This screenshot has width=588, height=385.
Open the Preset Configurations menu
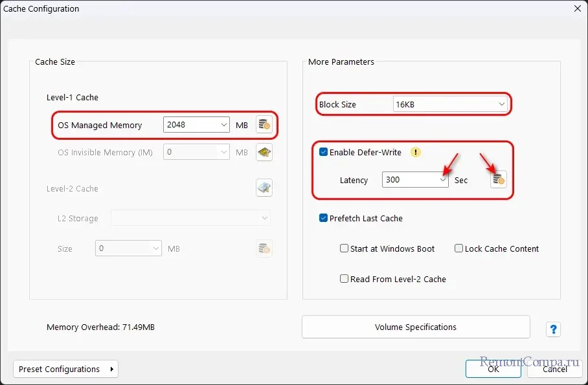pos(65,369)
